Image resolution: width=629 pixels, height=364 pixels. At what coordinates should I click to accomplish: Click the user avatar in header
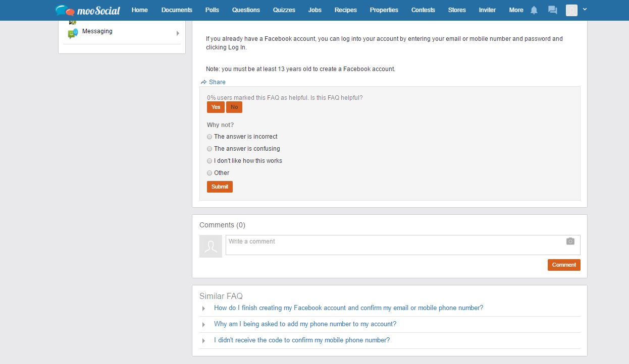click(x=571, y=10)
